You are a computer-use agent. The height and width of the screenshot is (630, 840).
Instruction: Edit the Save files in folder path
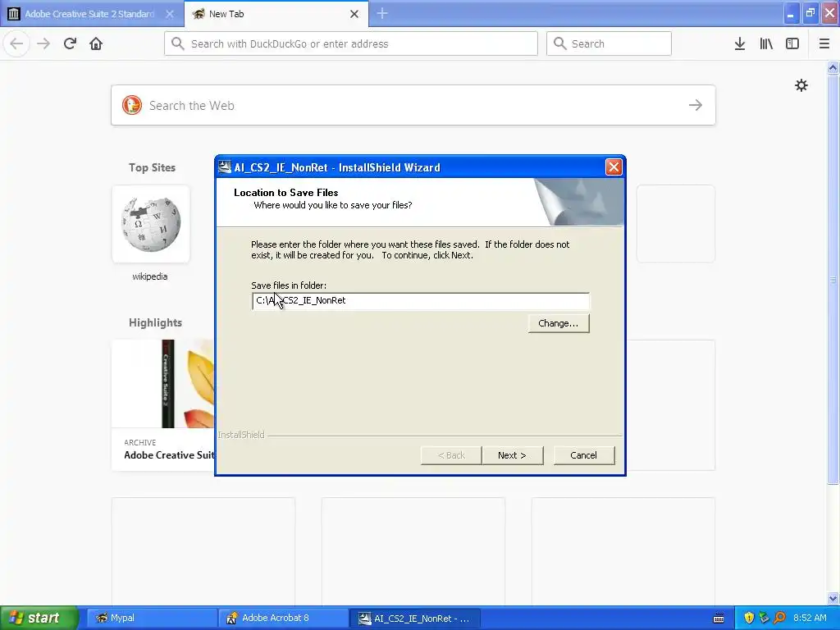pyautogui.click(x=421, y=300)
